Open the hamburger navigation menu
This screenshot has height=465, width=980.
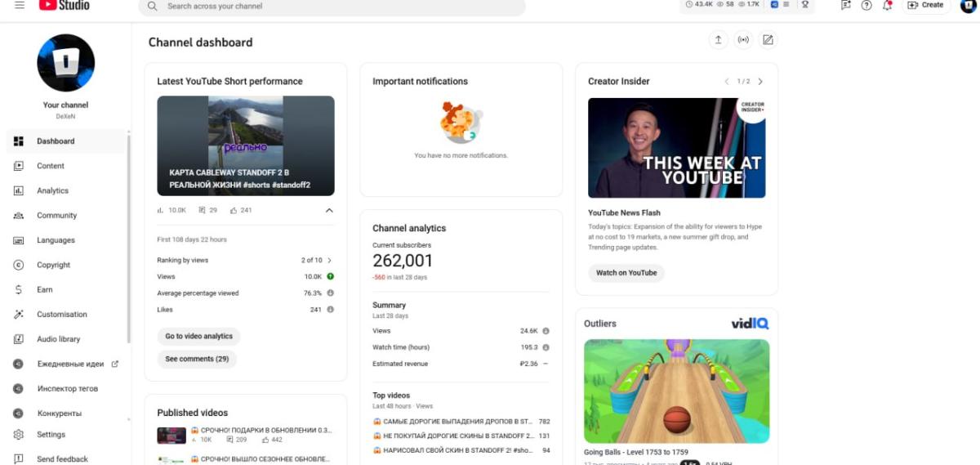pyautogui.click(x=19, y=5)
